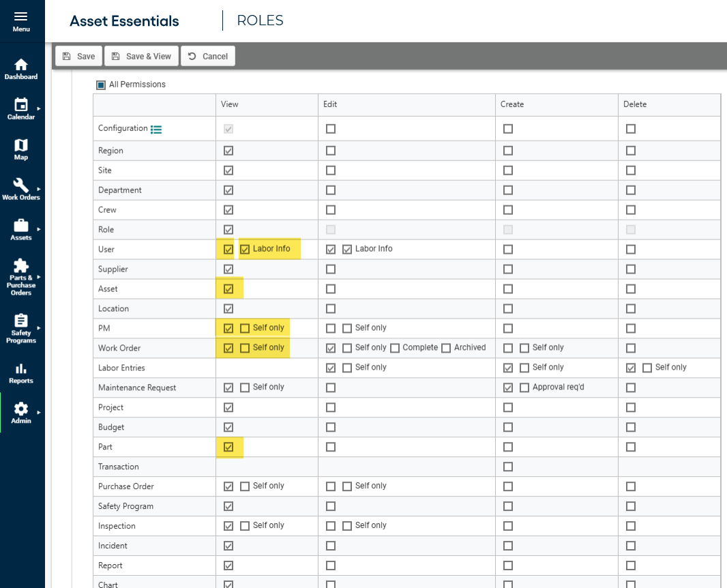Open the Reports bar chart icon
The height and width of the screenshot is (588, 727).
pyautogui.click(x=21, y=368)
